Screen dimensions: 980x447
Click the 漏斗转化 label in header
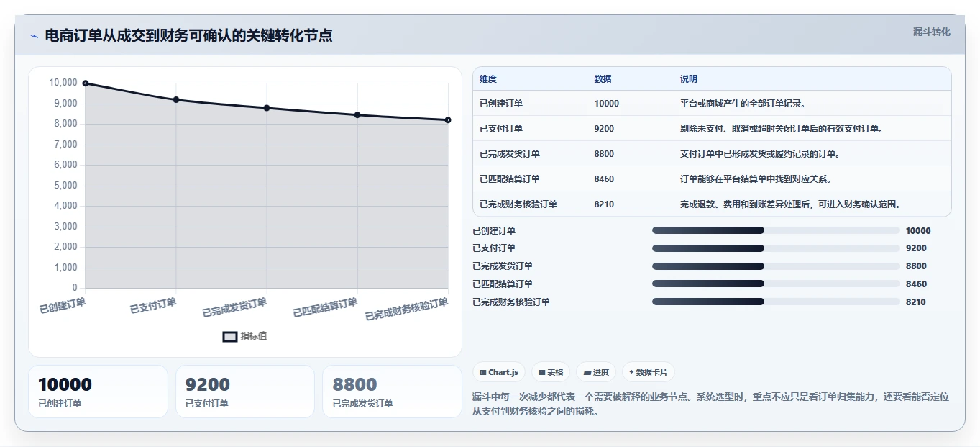(x=931, y=32)
